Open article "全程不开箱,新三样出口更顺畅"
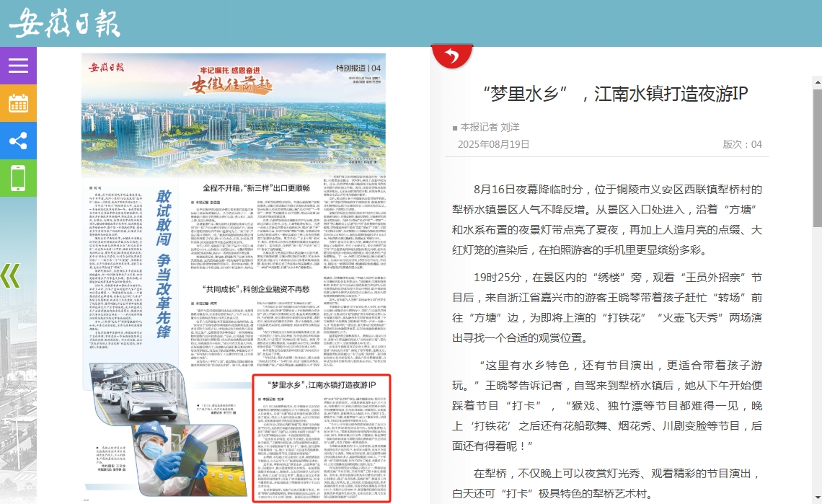Image resolution: width=822 pixels, height=504 pixels. [245, 188]
